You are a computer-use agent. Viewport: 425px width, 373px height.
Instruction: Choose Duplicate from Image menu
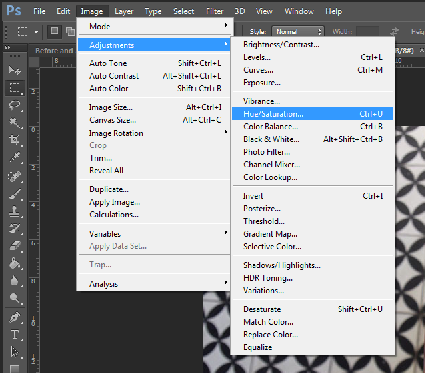[154, 189]
